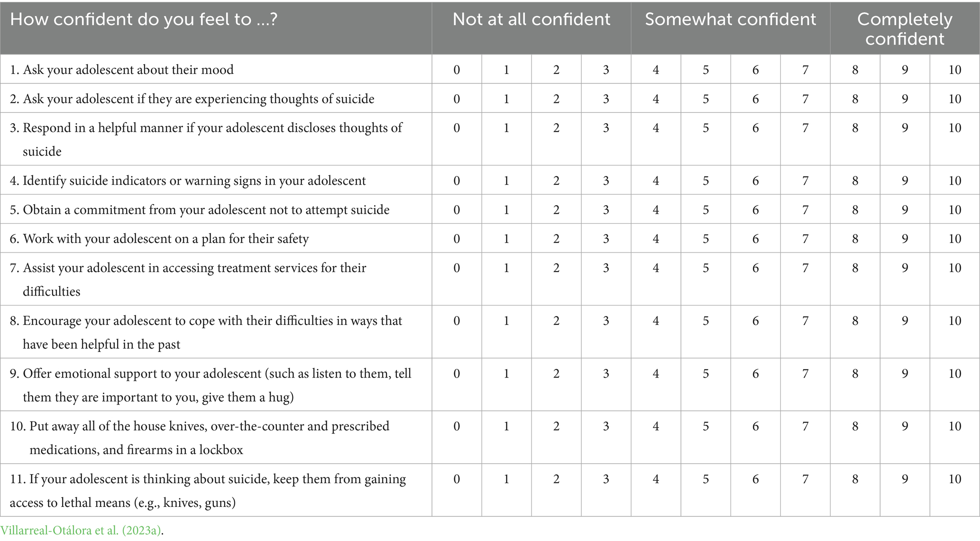Click the item 6 safety plan statement
This screenshot has height=541, width=980.
(165, 239)
